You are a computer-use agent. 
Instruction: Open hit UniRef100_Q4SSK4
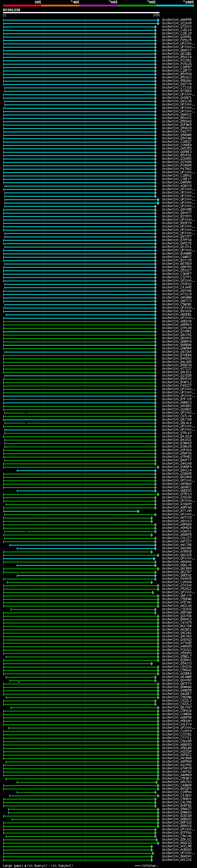coord(177,351)
